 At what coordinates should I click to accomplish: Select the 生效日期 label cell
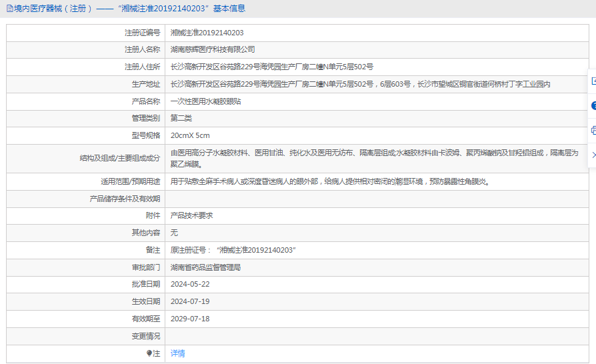tap(85, 302)
